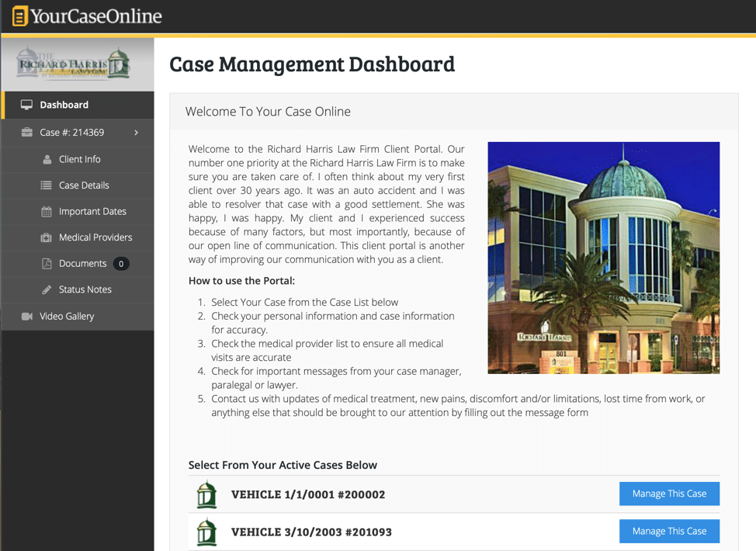Click the YourCaseOnline logo icon
This screenshot has height=551, width=756.
pyautogui.click(x=19, y=16)
